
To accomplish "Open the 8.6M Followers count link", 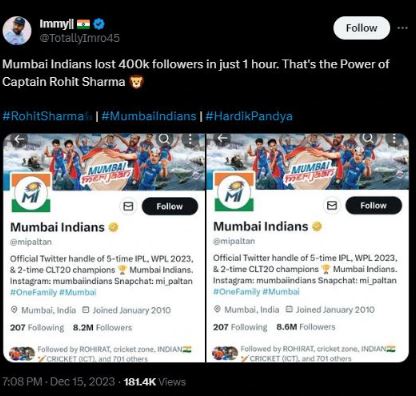I will pyautogui.click(x=306, y=327).
